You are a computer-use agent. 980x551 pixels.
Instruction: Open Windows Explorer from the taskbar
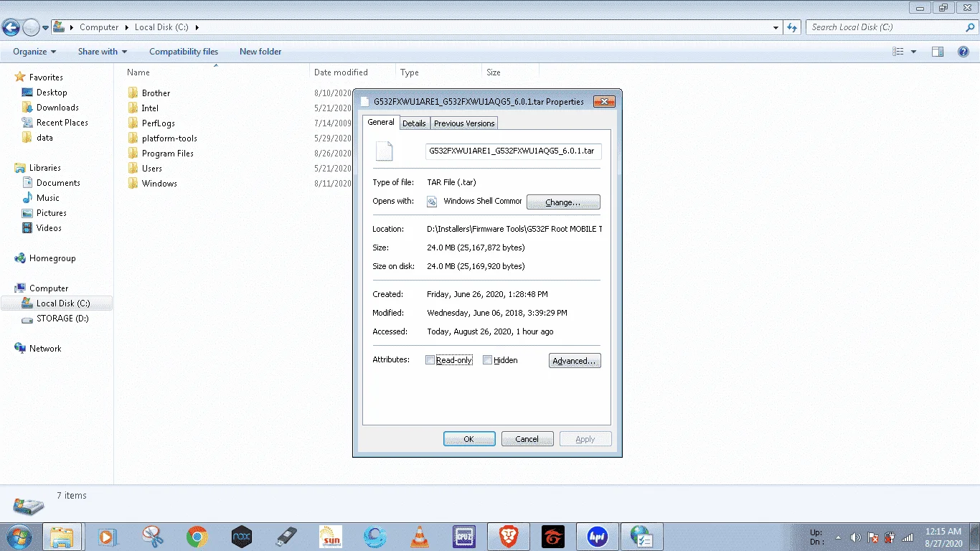pyautogui.click(x=62, y=537)
